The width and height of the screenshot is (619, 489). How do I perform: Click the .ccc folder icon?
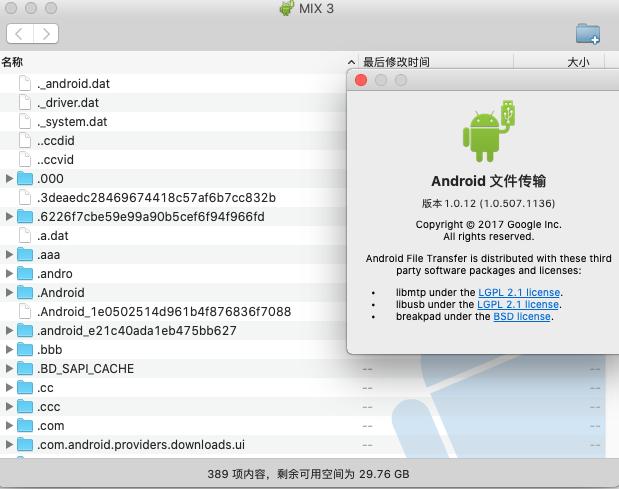pyautogui.click(x=25, y=407)
